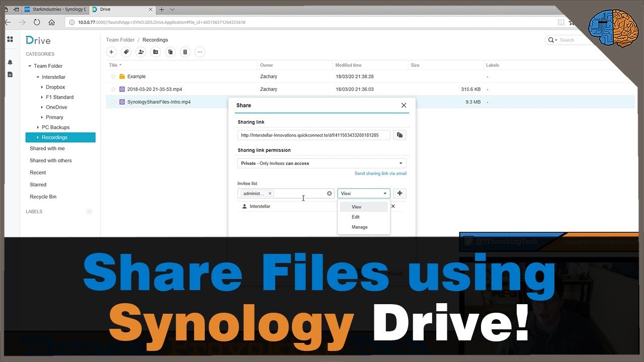Screen dimensions: 644x362
Task: Open the Recycle Bin category
Action: pyautogui.click(x=43, y=197)
